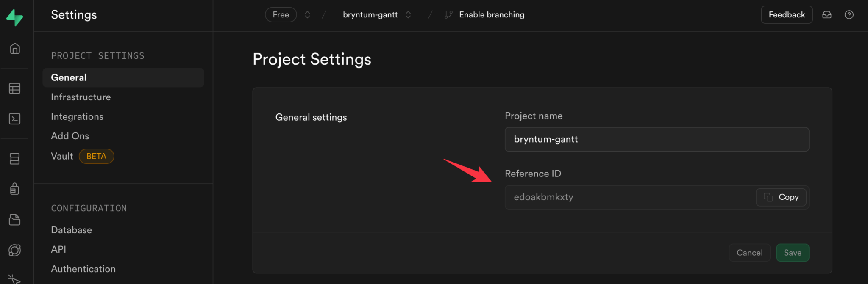This screenshot has height=284, width=868.
Task: Click the PROJECT SETTINGS section header
Action: (97, 56)
